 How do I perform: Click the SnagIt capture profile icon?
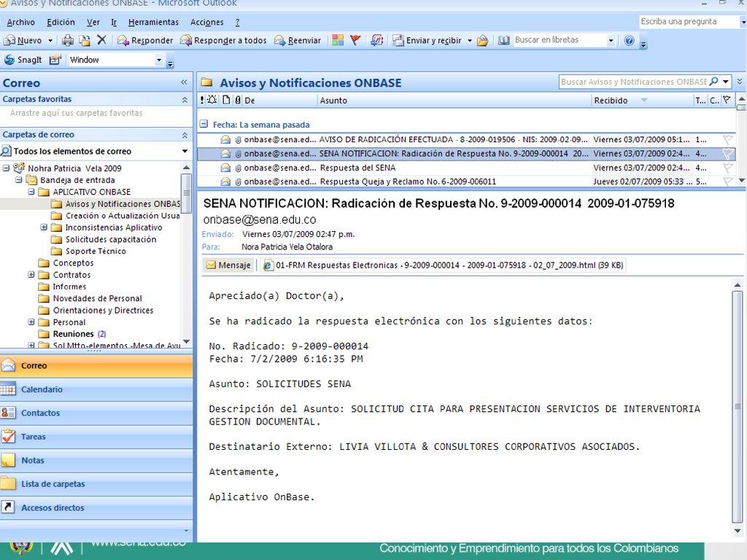click(55, 60)
